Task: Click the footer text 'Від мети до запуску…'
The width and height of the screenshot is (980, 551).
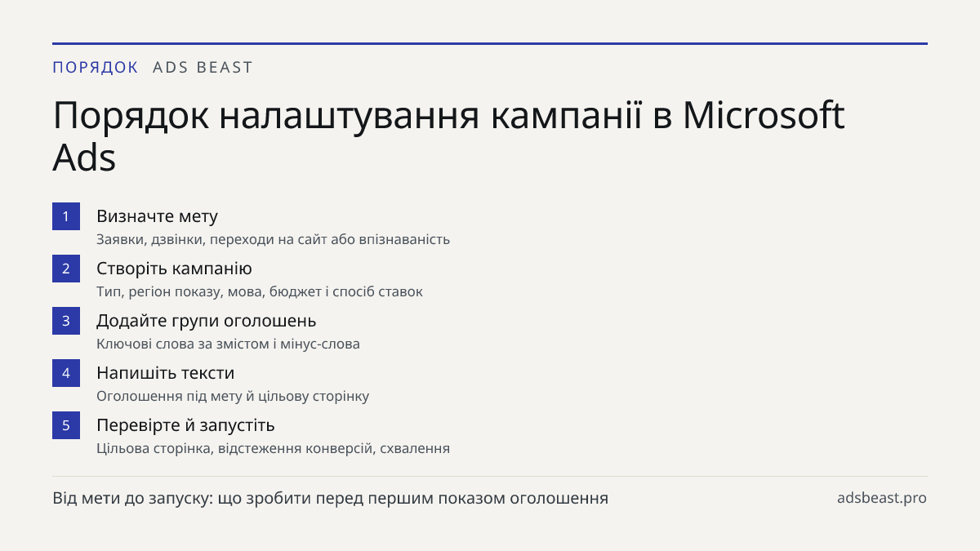Action: tap(330, 498)
